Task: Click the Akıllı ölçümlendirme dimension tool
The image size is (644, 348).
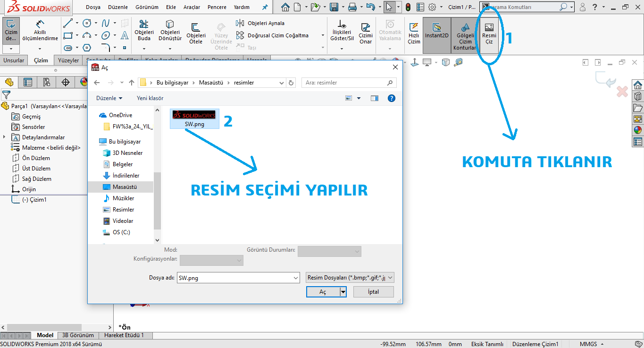Action: (46, 31)
